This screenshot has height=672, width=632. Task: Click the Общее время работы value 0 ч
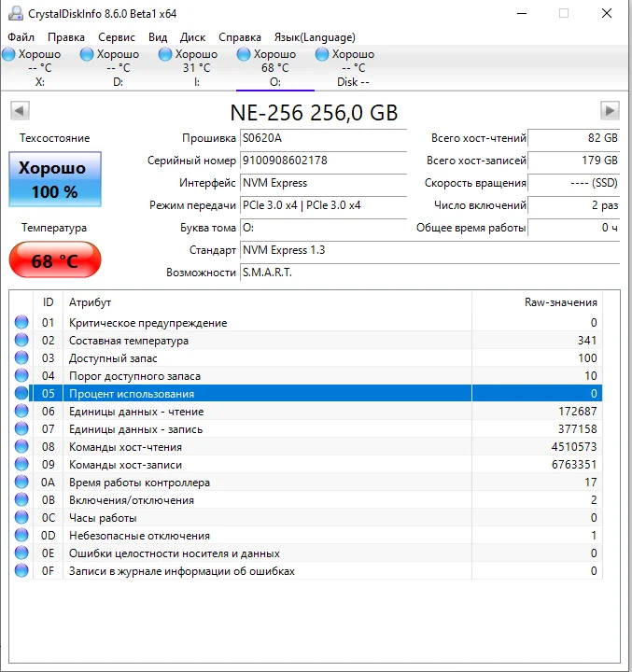point(574,228)
